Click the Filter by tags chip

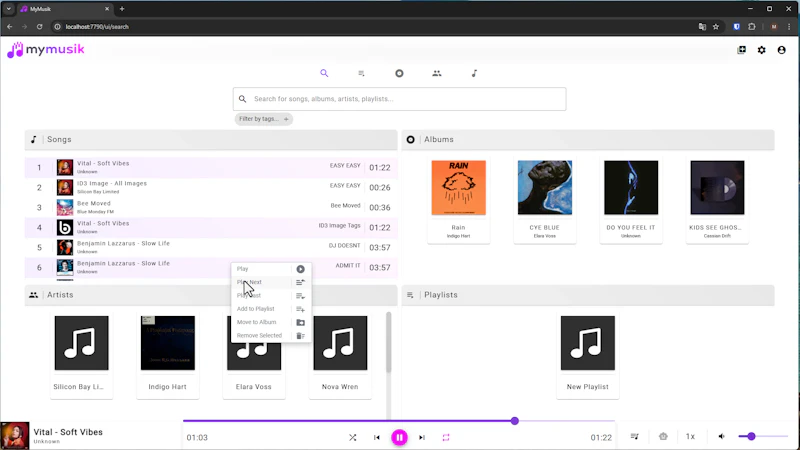click(263, 119)
